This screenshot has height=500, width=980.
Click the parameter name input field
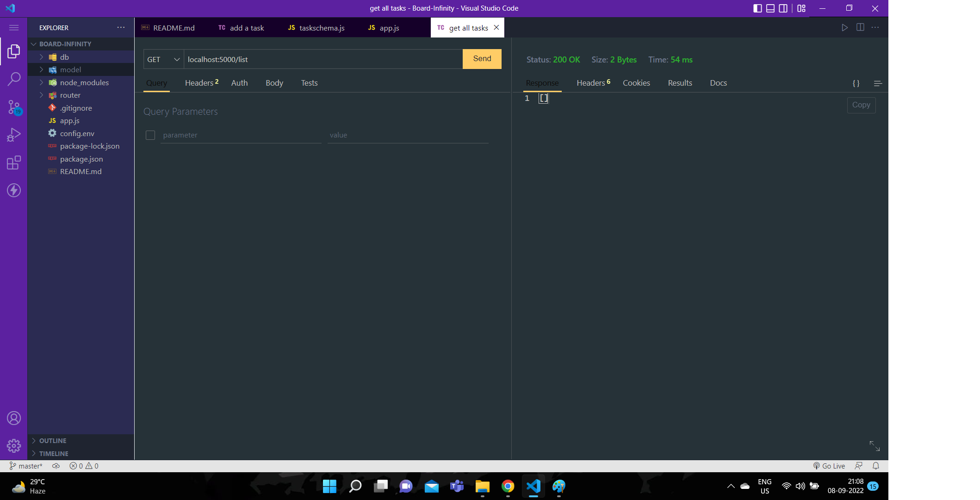click(x=241, y=135)
